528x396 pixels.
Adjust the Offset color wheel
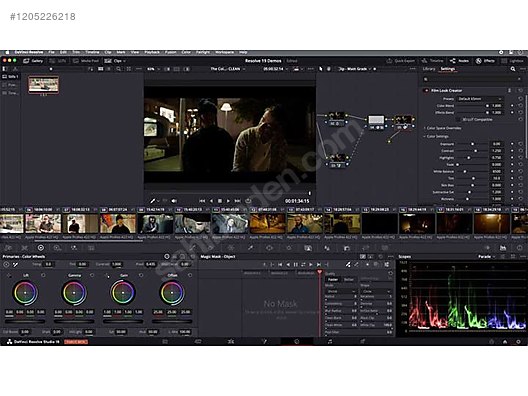(172, 293)
